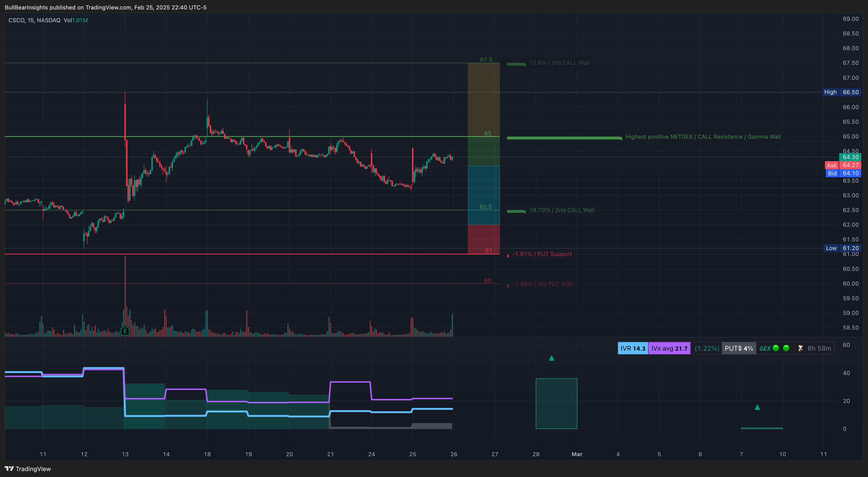Click the olive yellow zone box

pyautogui.click(x=483, y=100)
